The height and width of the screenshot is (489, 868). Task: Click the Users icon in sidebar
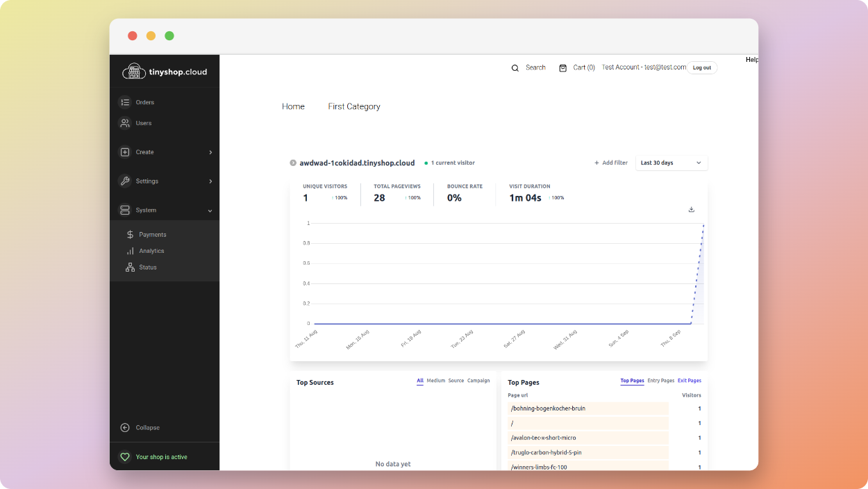[126, 123]
